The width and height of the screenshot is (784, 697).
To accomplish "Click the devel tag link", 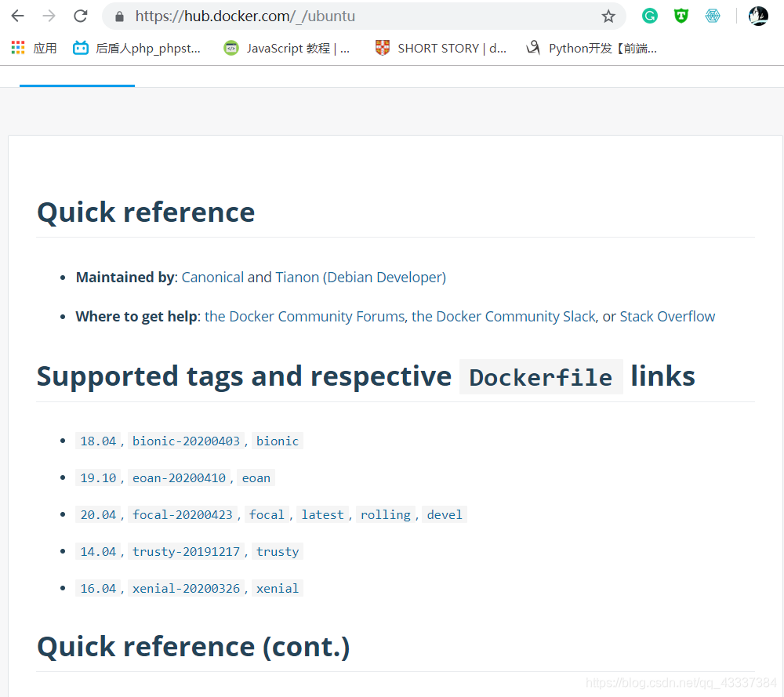I will click(x=445, y=514).
